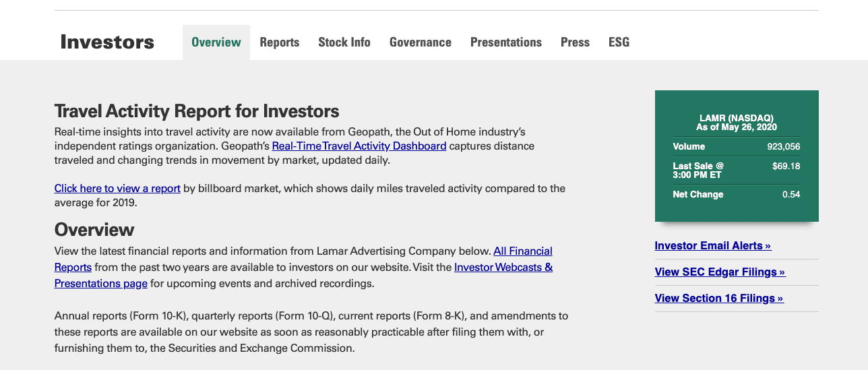The height and width of the screenshot is (370, 868).
Task: Click the Investors section title
Action: (107, 42)
